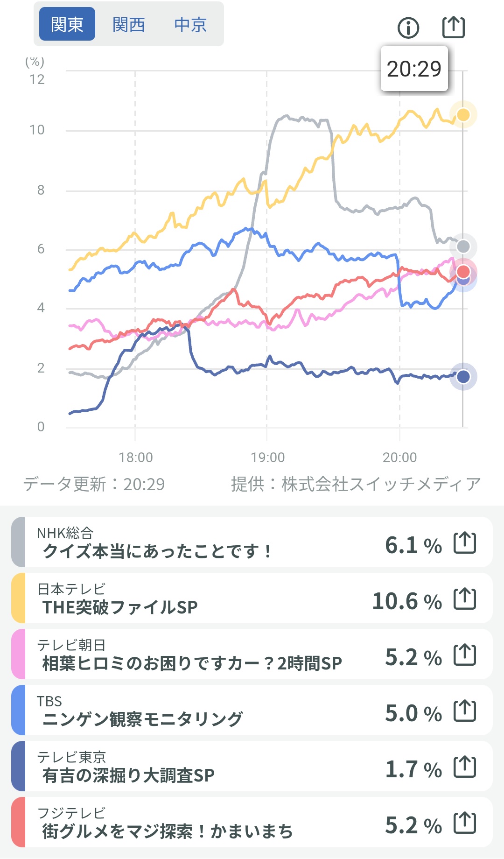The image size is (504, 859).
Task: Click the yellow 日本テレビ color swatch
Action: pos(19,598)
